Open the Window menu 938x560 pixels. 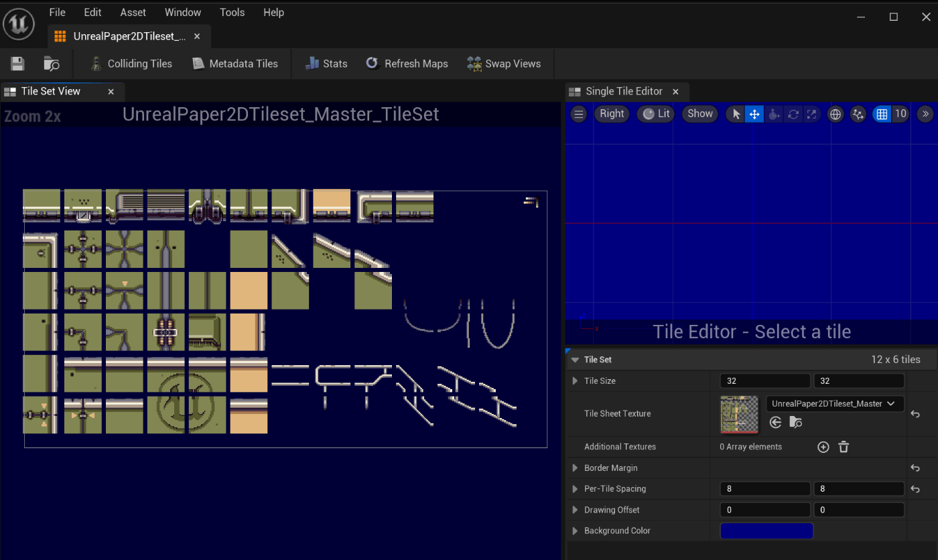182,12
